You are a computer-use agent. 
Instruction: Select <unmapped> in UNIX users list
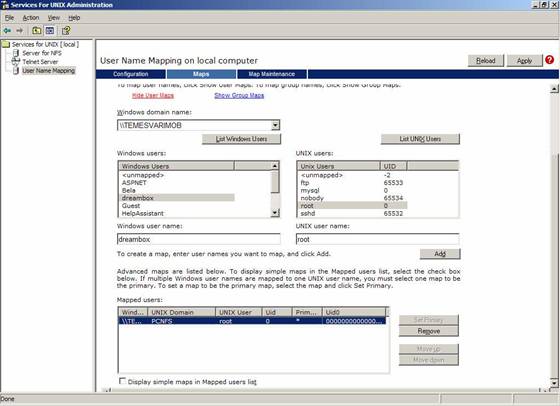(321, 175)
